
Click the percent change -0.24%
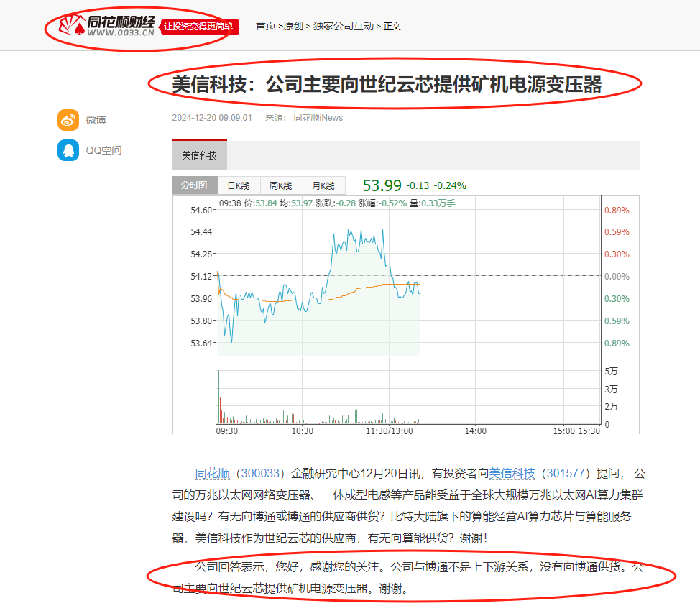[x=451, y=185]
